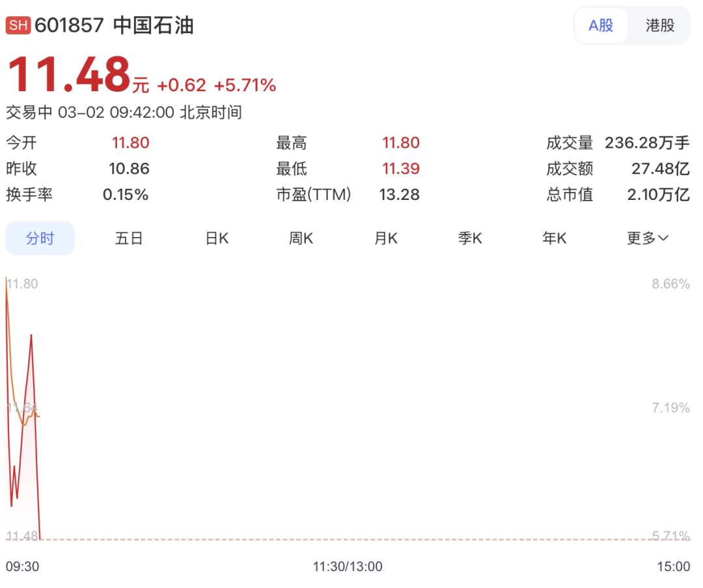The width and height of the screenshot is (703, 588).
Task: Click the red SH exchange badge
Action: tap(18, 25)
